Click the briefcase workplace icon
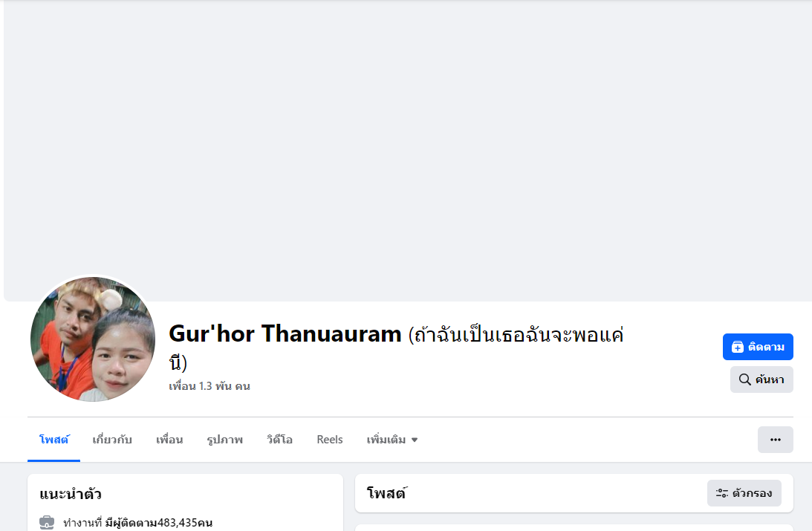Image resolution: width=812 pixels, height=531 pixels. pos(47,522)
